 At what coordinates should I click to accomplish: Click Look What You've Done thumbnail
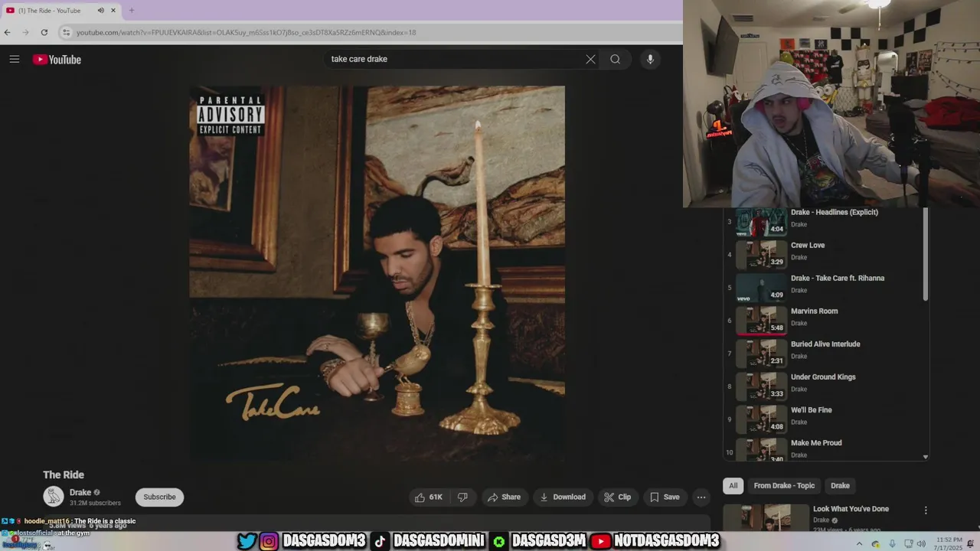coord(766,517)
